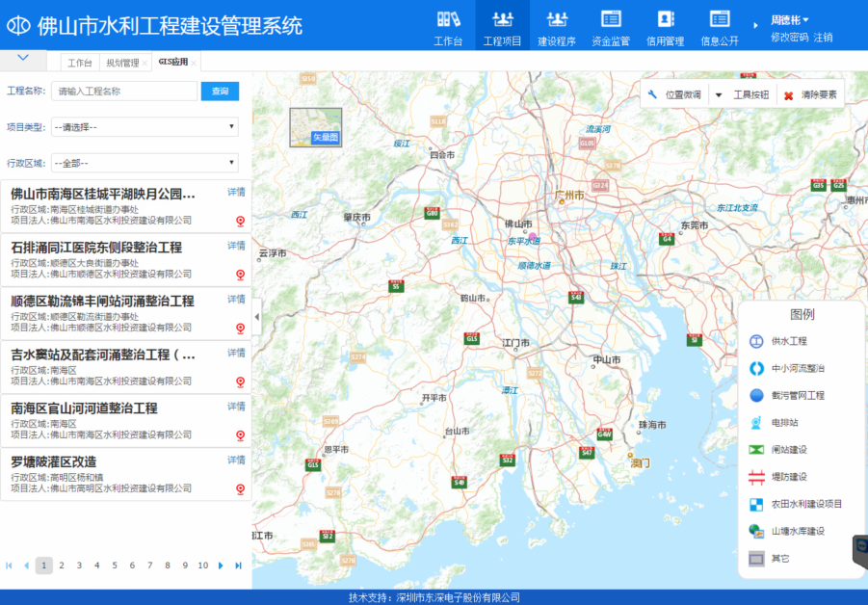Screen dimensions: 868x605
Task: Click the 工程名称 input field
Action: pos(123,92)
